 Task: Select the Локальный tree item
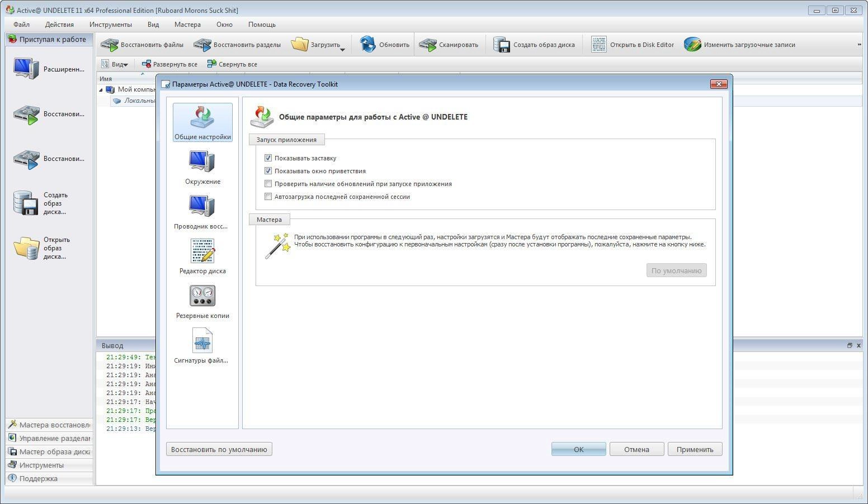pyautogui.click(x=139, y=101)
